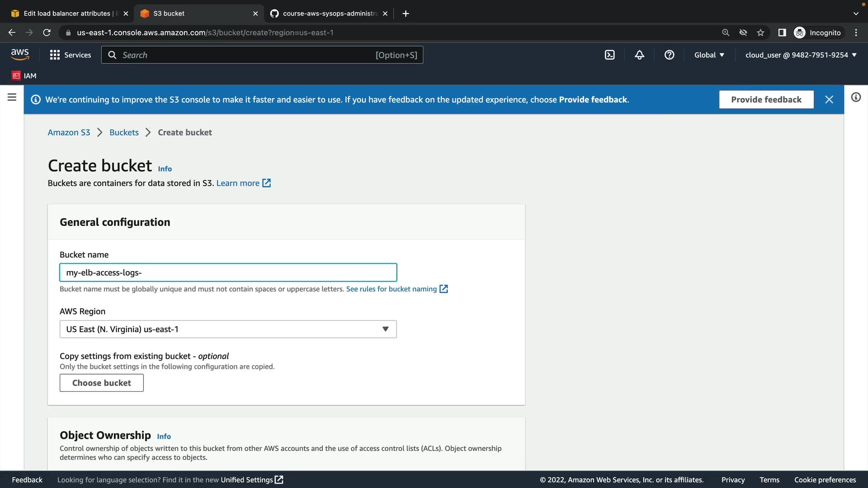This screenshot has height=488, width=868.
Task: Go to Buckets breadcrumb link
Action: 124,132
